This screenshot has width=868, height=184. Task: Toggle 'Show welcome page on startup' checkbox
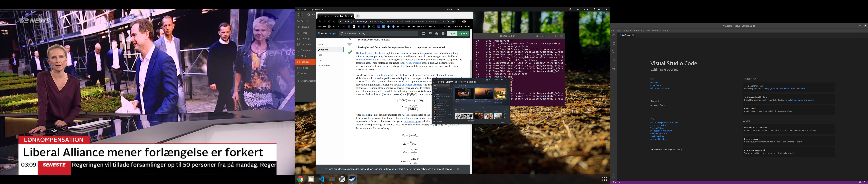point(652,150)
